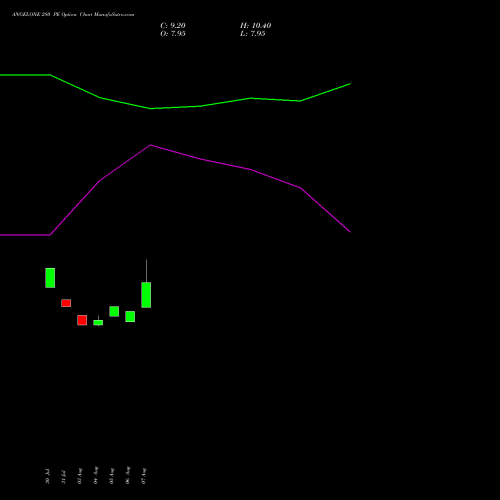
Task: Click the purple lower band line
Action: pos(200,159)
